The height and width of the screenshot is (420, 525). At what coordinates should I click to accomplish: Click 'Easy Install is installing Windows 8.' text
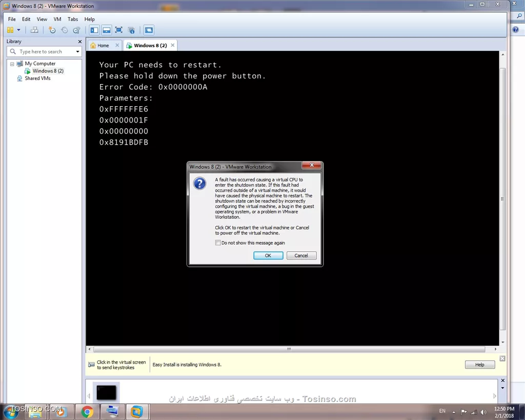point(187,365)
